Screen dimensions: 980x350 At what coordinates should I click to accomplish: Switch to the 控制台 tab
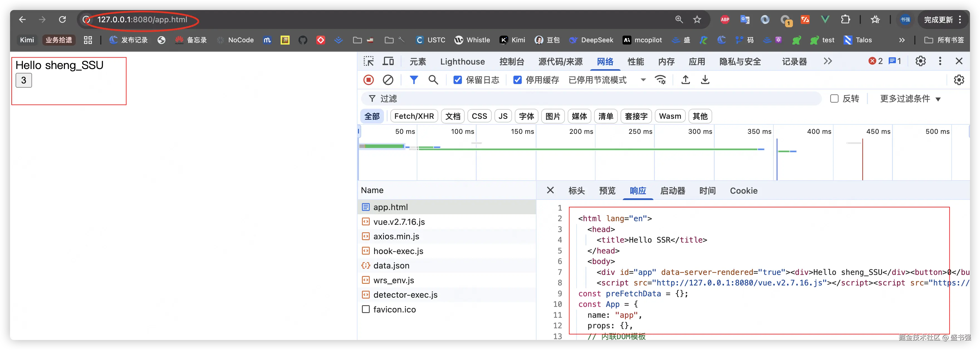click(511, 61)
